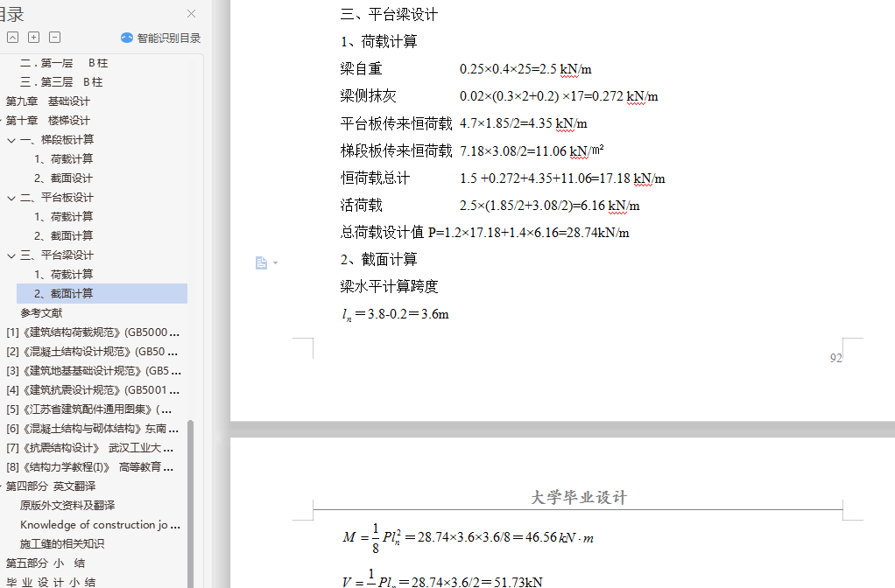Viewport: 895px width, 588px height.
Task: Select 二、平台板设计 heading in outline
Action: pyautogui.click(x=57, y=198)
